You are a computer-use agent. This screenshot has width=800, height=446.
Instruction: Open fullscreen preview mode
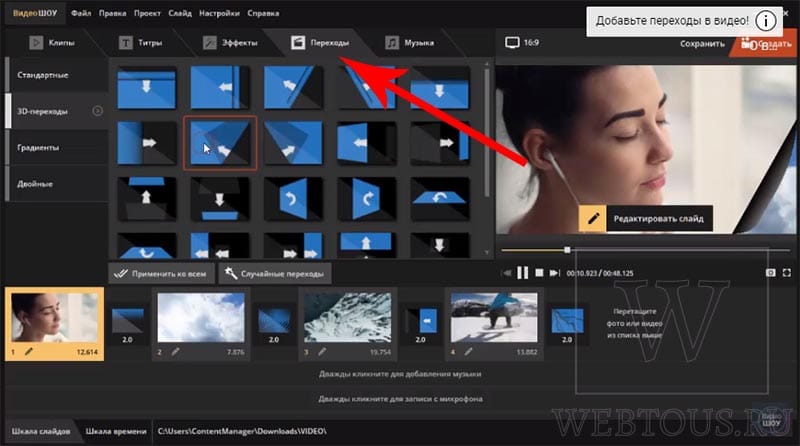point(787,273)
